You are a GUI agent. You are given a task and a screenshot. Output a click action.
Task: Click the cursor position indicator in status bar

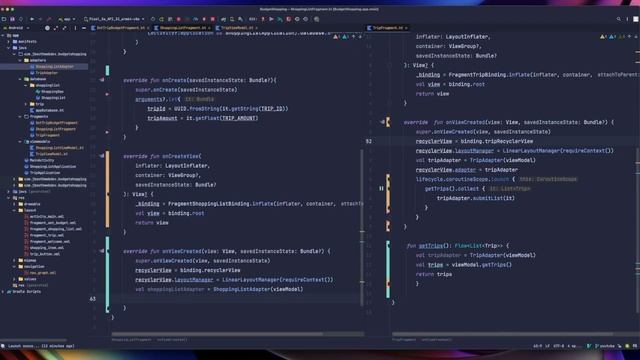pyautogui.click(x=538, y=346)
